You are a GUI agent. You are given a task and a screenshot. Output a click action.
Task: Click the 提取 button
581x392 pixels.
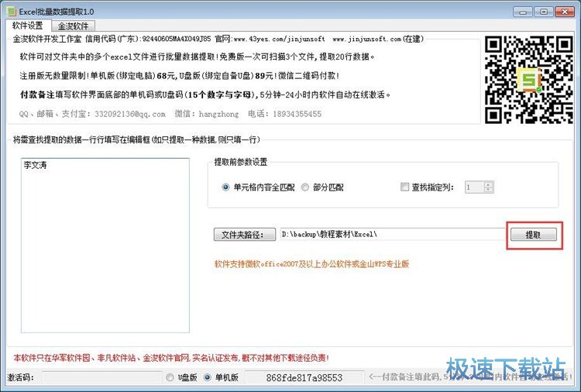click(x=533, y=235)
